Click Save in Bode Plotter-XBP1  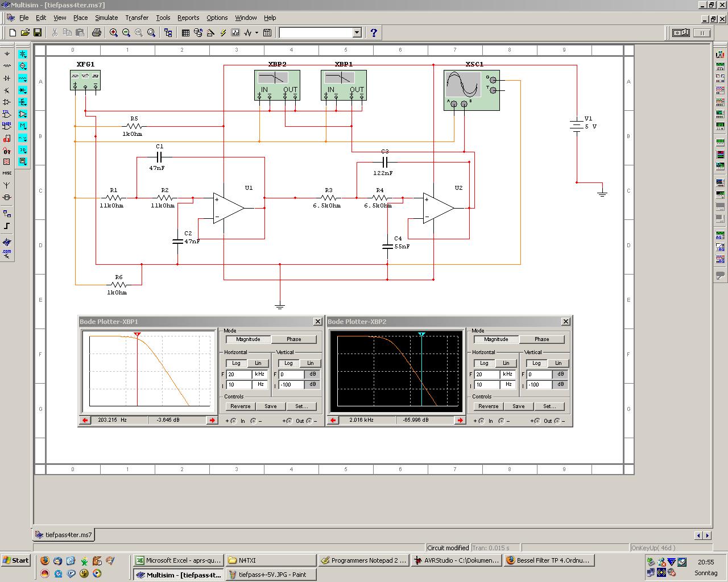pyautogui.click(x=271, y=406)
